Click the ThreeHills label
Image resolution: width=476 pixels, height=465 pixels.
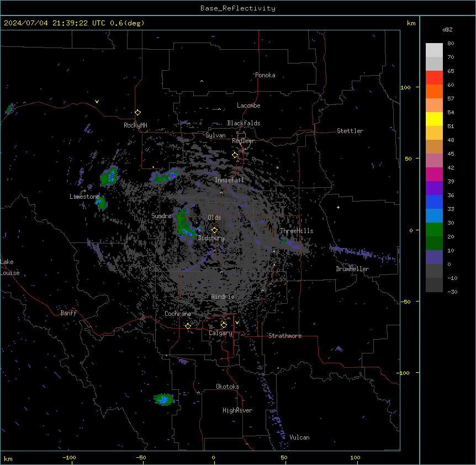[297, 231]
